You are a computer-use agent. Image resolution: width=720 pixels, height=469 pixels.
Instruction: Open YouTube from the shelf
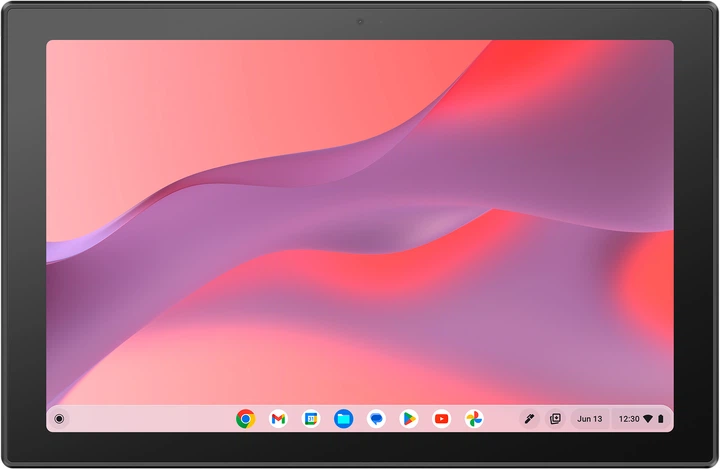tap(441, 419)
